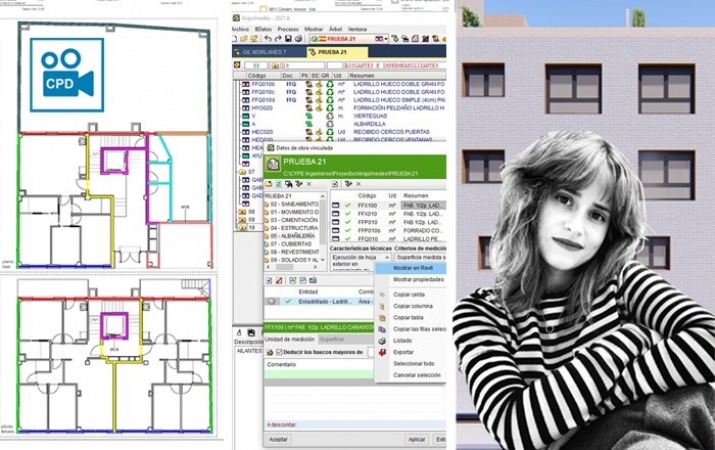Click the save diskette icon in toolbar
The width and height of the screenshot is (715, 450).
(288, 39)
